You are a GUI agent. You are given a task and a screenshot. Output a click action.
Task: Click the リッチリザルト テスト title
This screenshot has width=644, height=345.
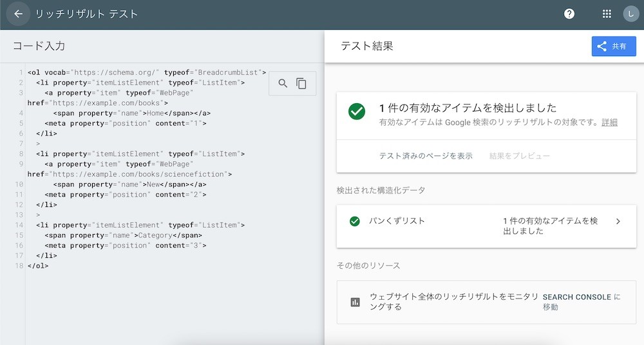(x=86, y=14)
